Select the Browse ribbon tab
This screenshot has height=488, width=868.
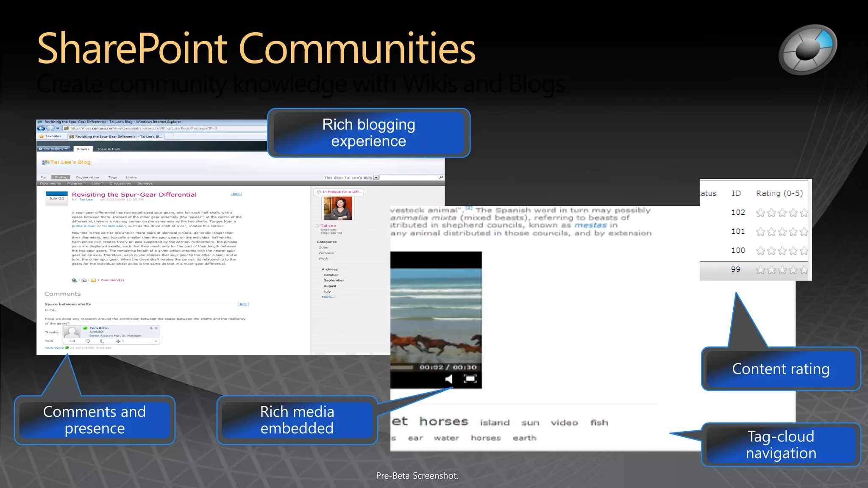click(x=83, y=149)
